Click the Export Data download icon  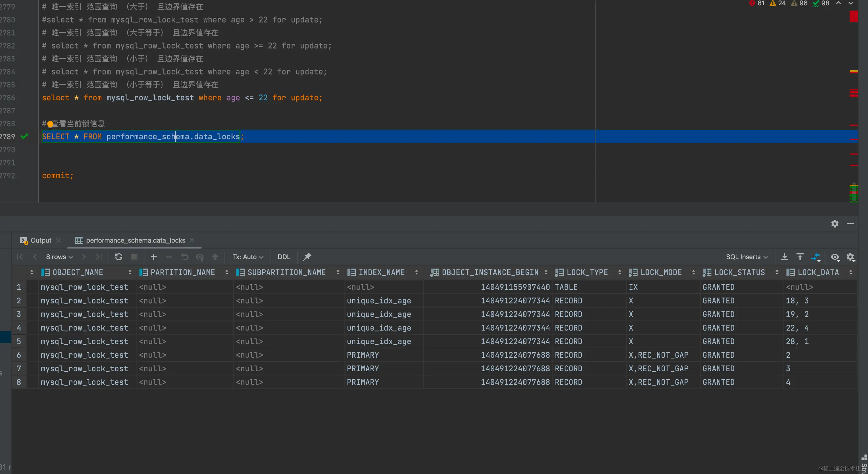coord(784,257)
